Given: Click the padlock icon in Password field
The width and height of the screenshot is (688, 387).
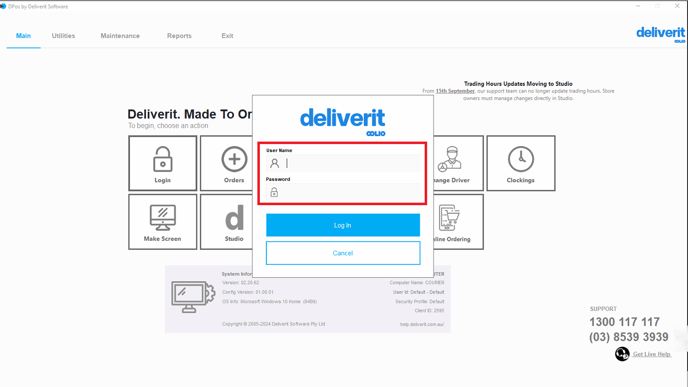Looking at the screenshot, I should pyautogui.click(x=274, y=192).
